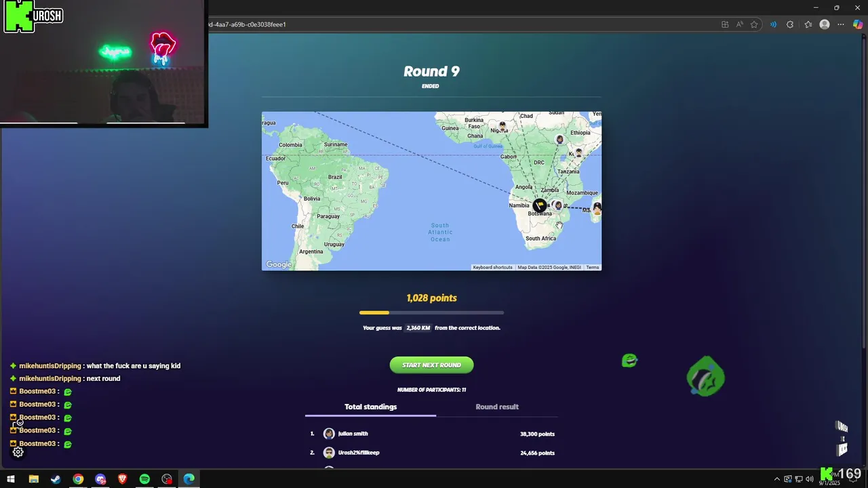This screenshot has width=868, height=488.
Task: Open the network icon in system tray
Action: click(x=798, y=479)
